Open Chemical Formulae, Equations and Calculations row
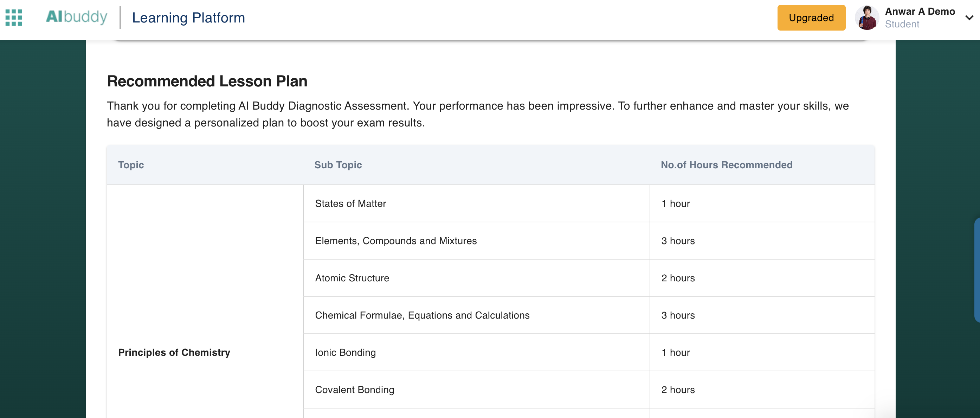This screenshot has height=418, width=980. point(422,315)
